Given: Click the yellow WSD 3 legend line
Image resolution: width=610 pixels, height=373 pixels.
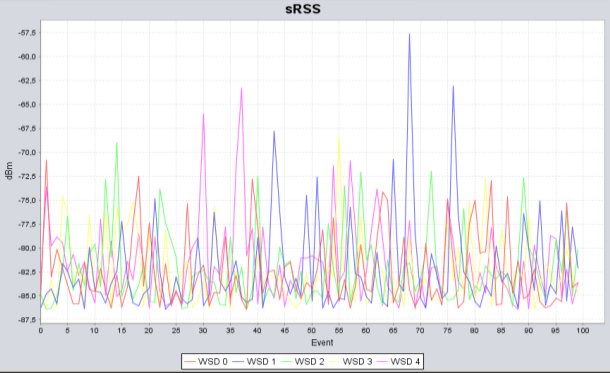Looking at the screenshot, I should 335,362.
